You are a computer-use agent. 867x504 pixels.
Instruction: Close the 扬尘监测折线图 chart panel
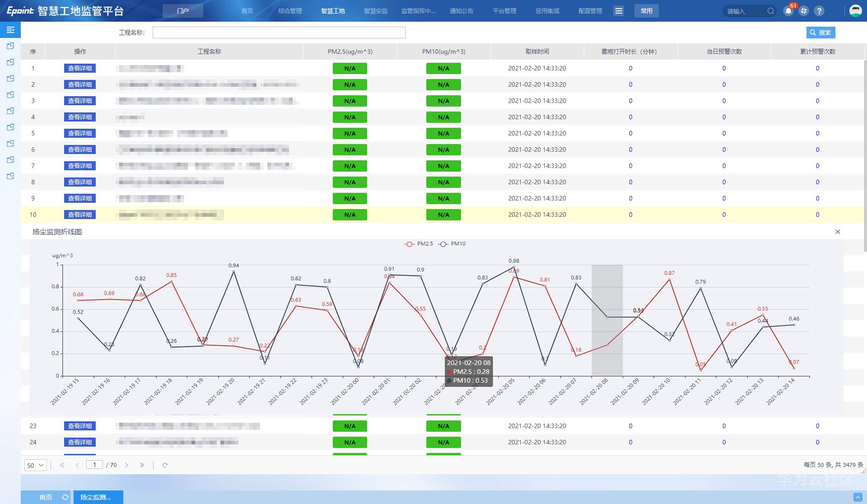coord(838,232)
